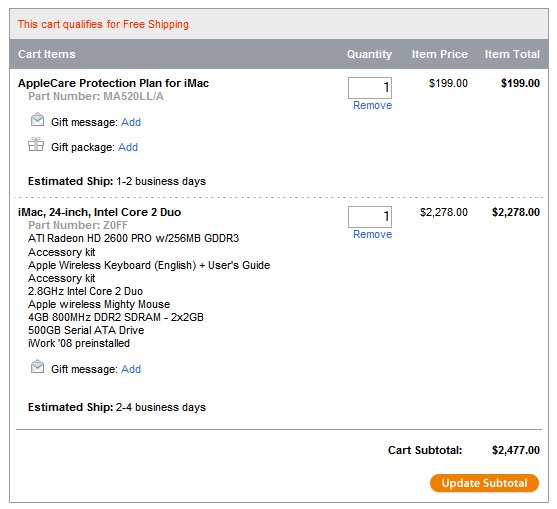Click the Apple Wireless Keyboard line

[149, 265]
